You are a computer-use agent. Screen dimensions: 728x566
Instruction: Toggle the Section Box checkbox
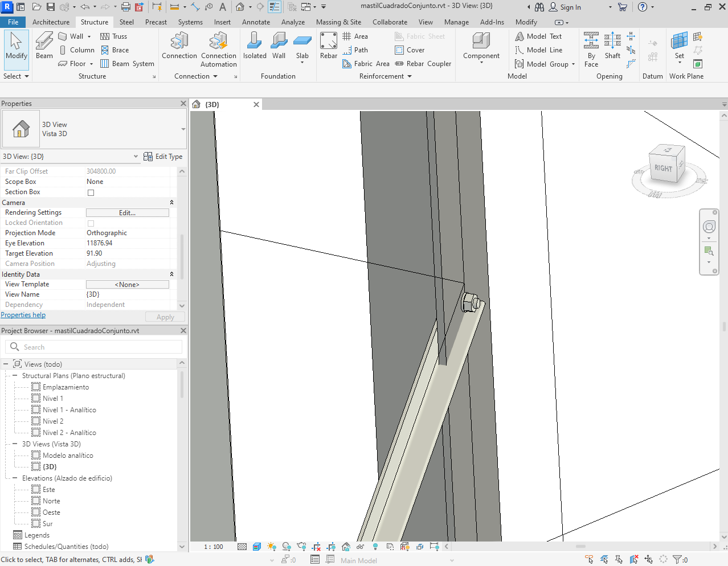pos(91,192)
